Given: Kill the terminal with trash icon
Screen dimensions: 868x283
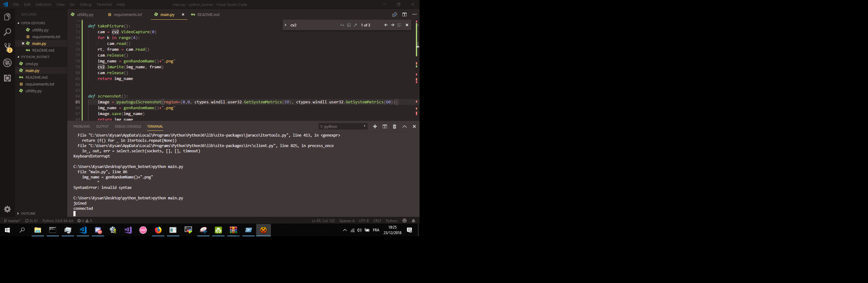Looking at the screenshot, I should pos(395,126).
